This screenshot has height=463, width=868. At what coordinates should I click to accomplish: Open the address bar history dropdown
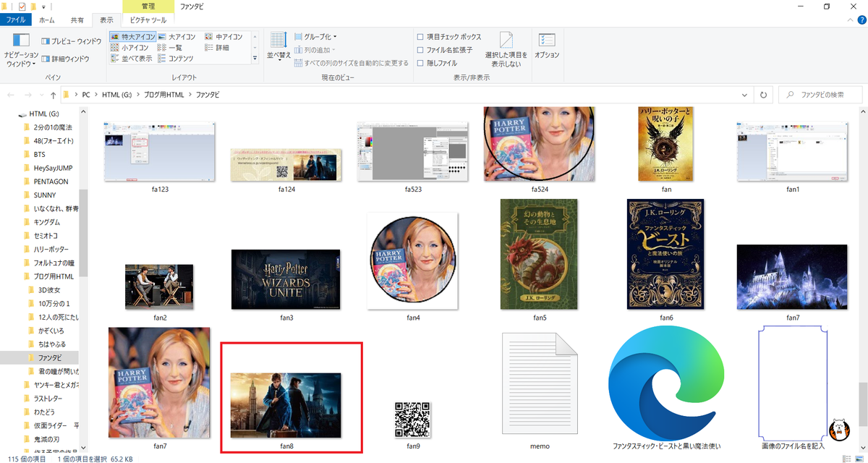click(x=746, y=95)
